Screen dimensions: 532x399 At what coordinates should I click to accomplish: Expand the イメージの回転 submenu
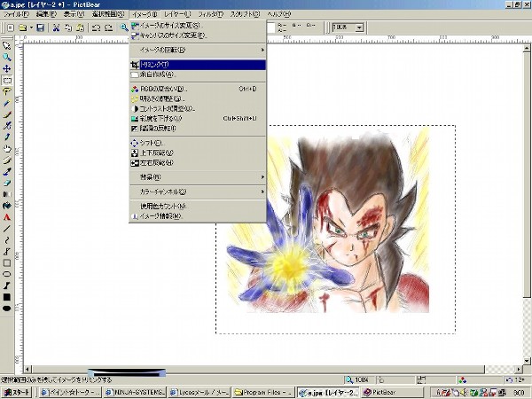[196, 50]
